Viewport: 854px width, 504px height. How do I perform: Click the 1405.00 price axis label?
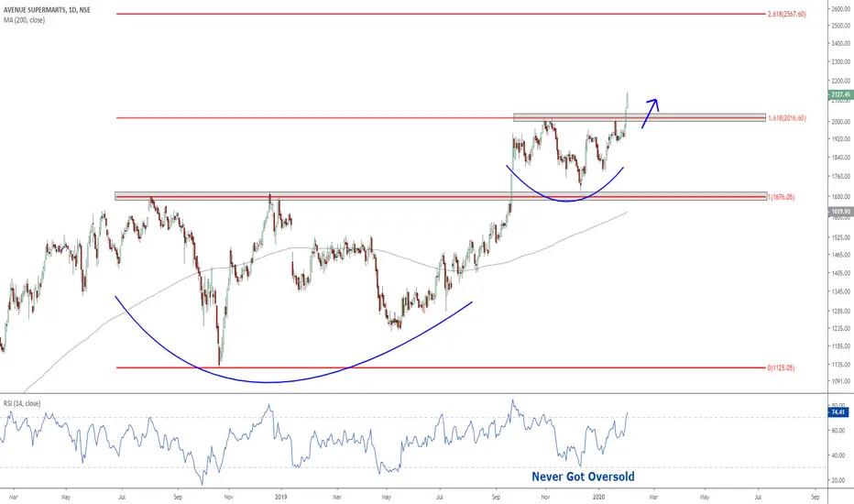841,273
